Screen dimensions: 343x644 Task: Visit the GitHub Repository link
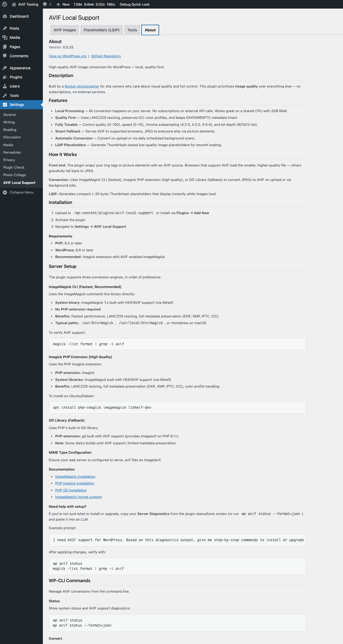[x=106, y=56]
